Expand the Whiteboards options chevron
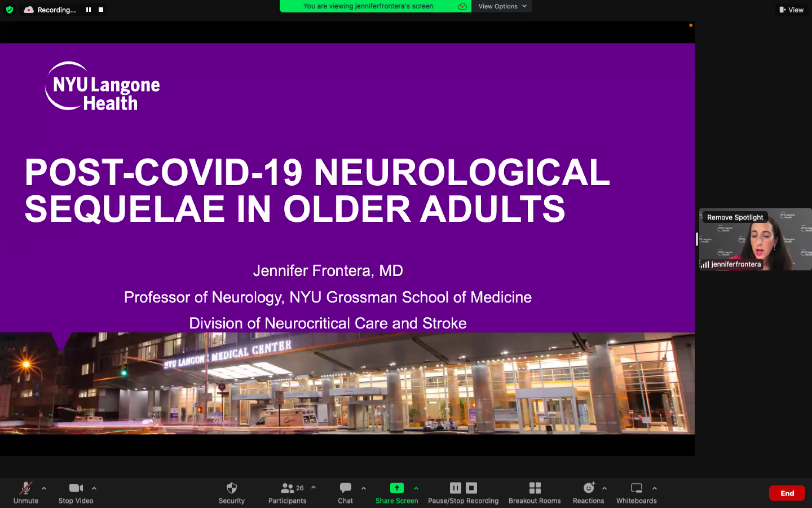Image resolution: width=812 pixels, height=508 pixels. (655, 488)
